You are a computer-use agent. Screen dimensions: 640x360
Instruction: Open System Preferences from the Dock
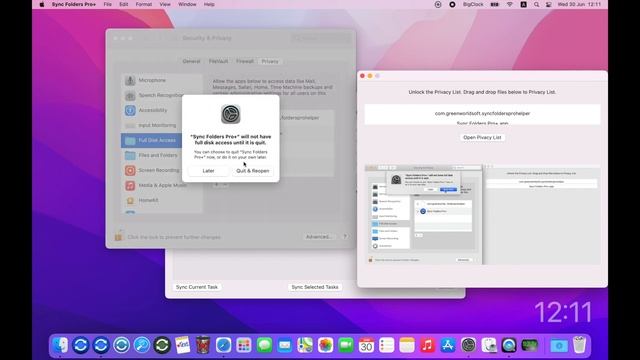pyautogui.click(x=468, y=345)
